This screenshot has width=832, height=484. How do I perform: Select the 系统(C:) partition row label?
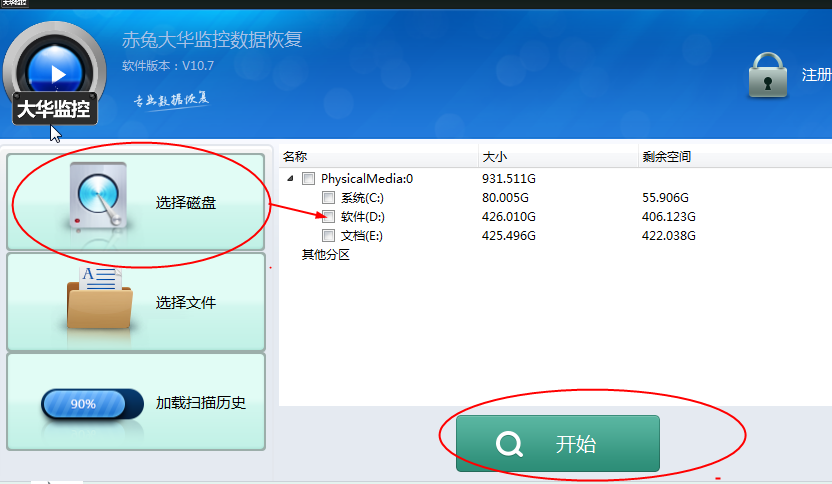tap(362, 197)
